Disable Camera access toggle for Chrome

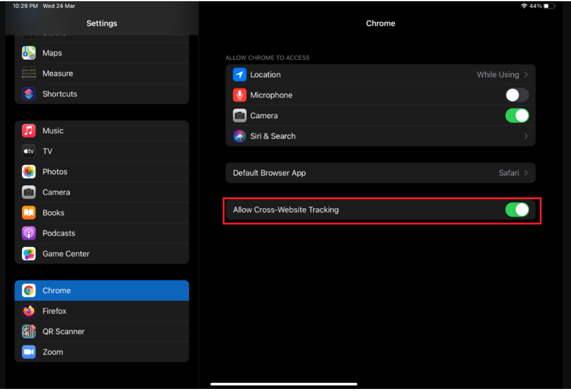coord(517,115)
